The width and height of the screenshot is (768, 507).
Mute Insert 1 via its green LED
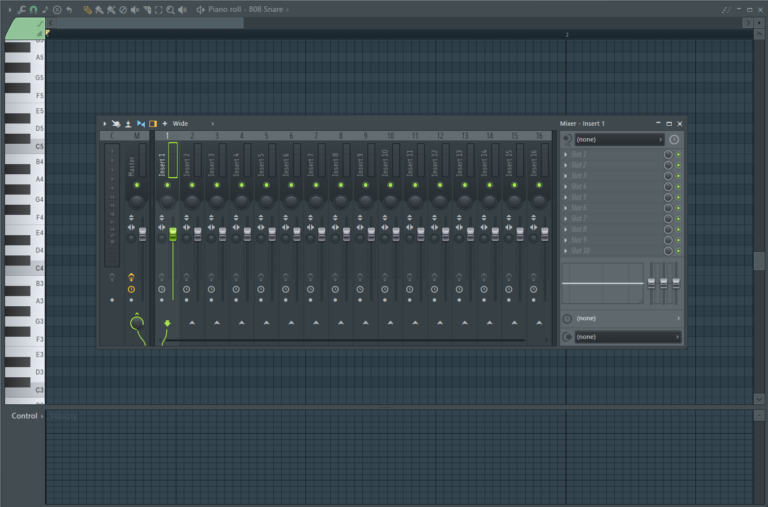point(167,185)
